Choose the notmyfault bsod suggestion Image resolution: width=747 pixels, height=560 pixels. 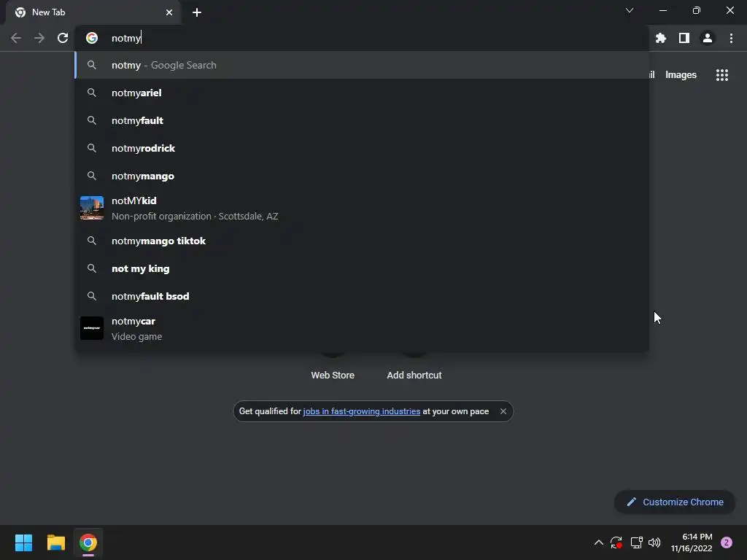[x=362, y=296]
